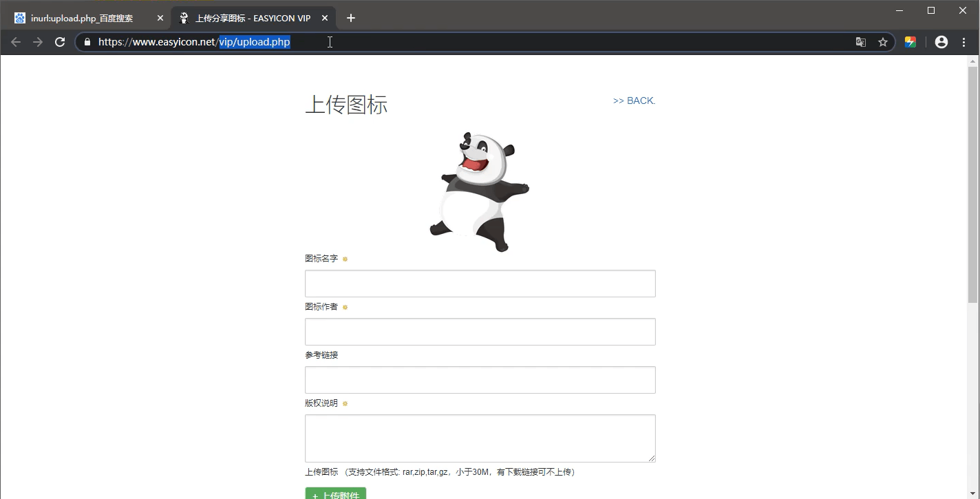Select the 上传分享图标 - EASYICON VIP tab
This screenshot has height=499, width=980.
point(254,18)
